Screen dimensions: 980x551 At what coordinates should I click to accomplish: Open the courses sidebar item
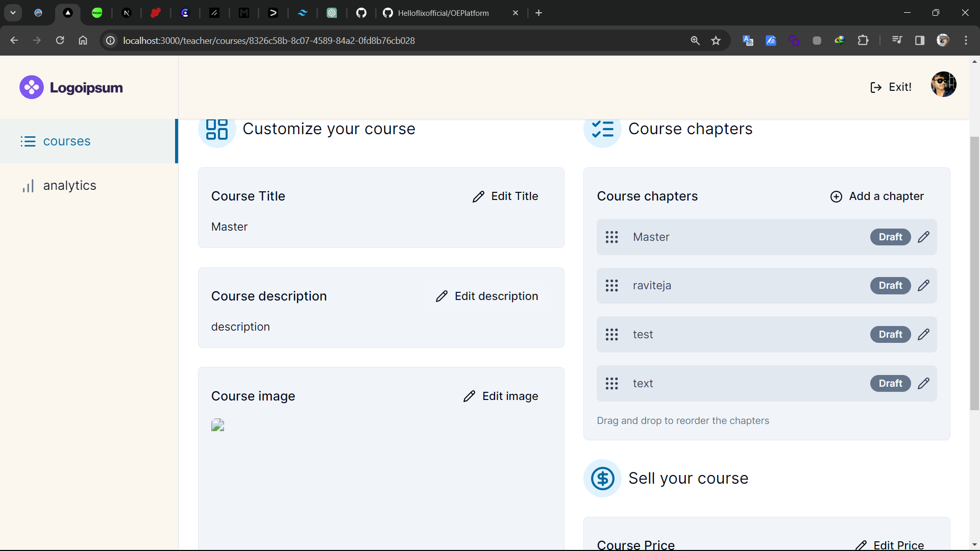tap(88, 141)
